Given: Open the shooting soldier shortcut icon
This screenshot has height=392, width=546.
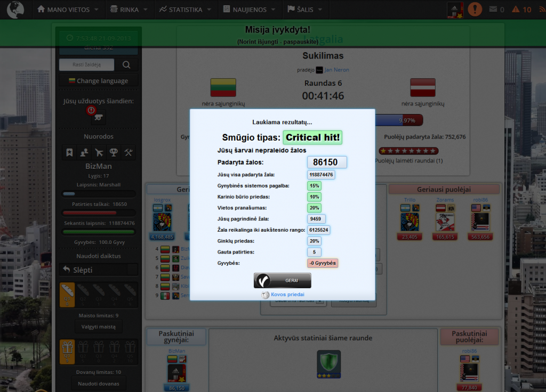Looking at the screenshot, I should coord(99,152).
